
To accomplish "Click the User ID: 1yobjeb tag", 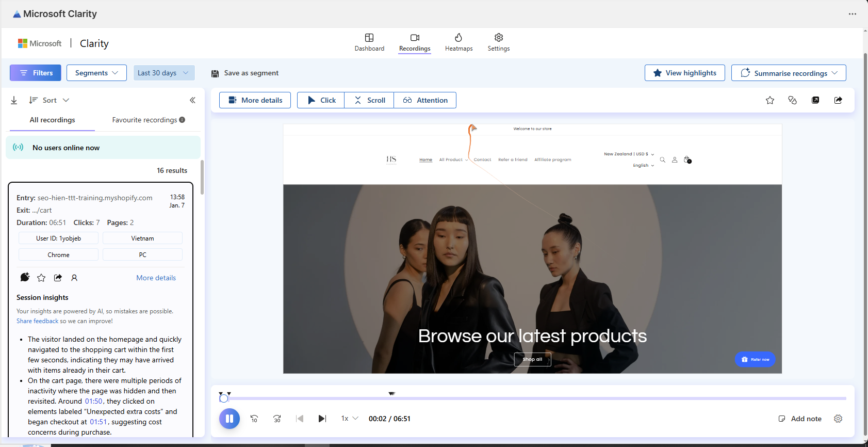I will coord(58,238).
